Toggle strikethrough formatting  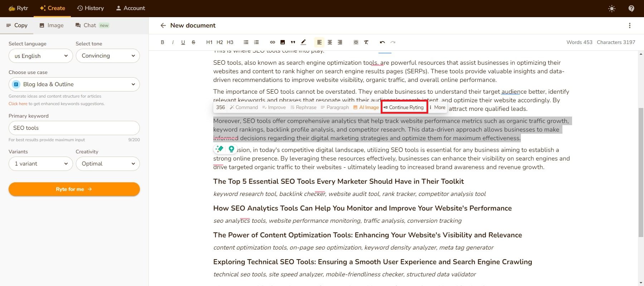pos(194,42)
